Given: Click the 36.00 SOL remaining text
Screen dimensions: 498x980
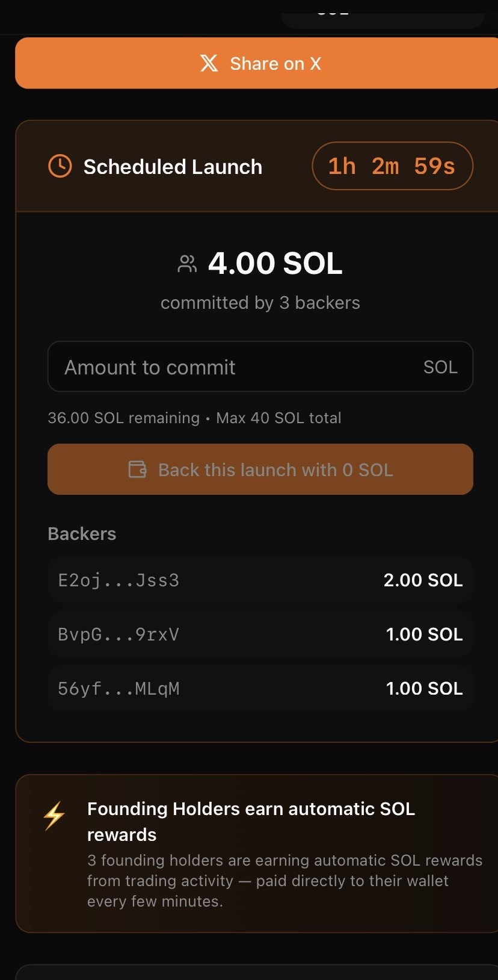Looking at the screenshot, I should pos(123,418).
